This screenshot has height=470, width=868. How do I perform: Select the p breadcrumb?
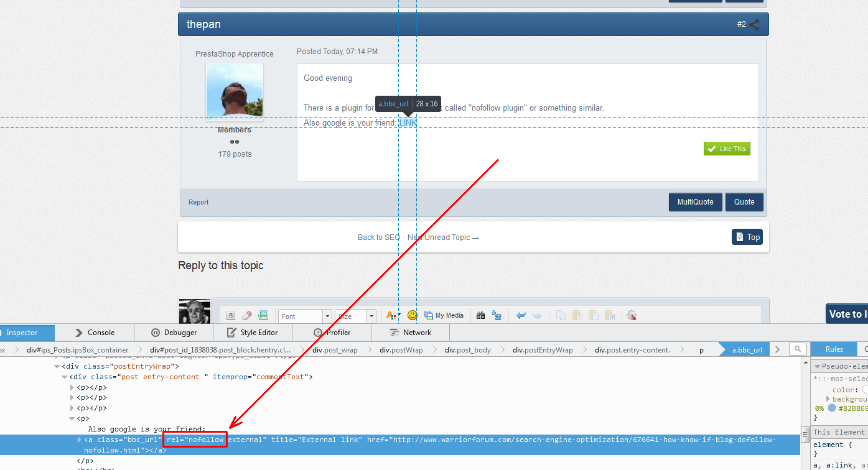[701, 350]
